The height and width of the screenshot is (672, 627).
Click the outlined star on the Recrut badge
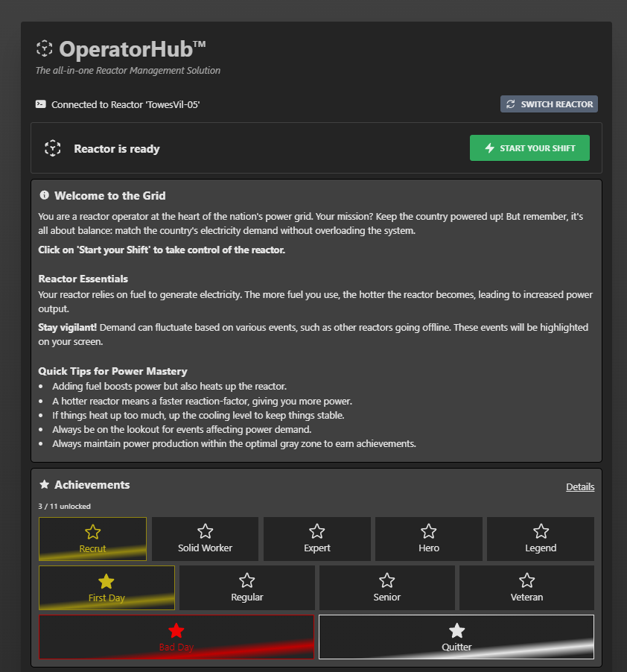(x=92, y=530)
